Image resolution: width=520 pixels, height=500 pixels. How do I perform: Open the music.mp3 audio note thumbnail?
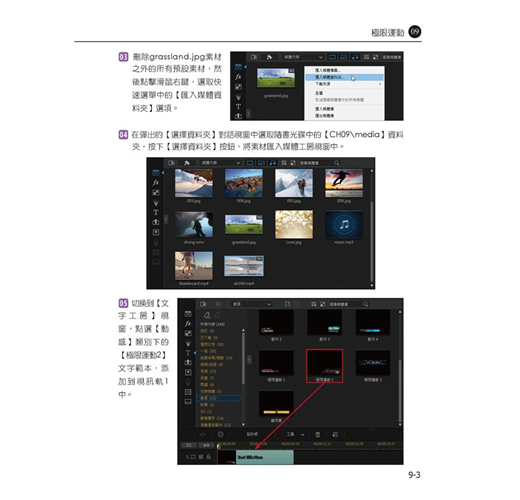pos(344,224)
